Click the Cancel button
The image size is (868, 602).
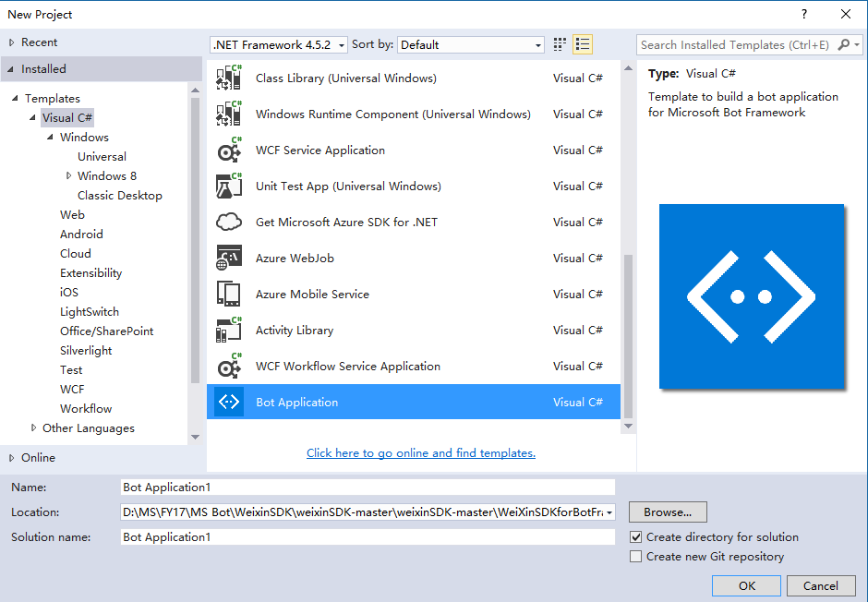[x=821, y=585]
